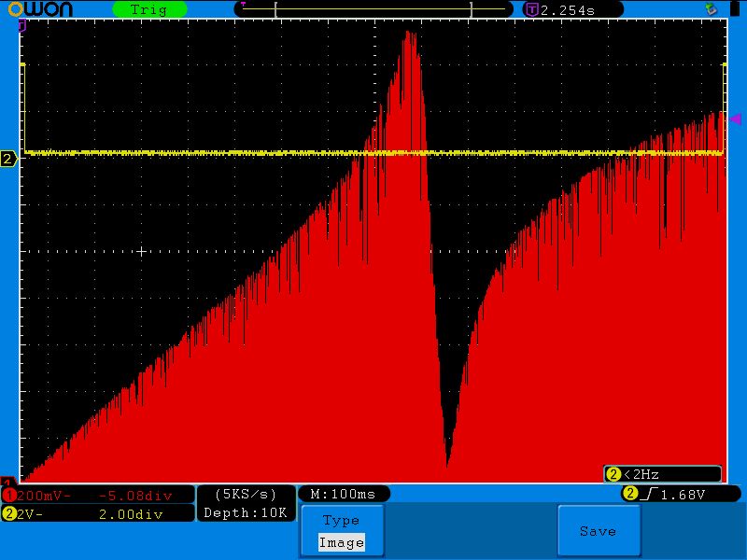Screen dimensions: 747x560
Task: Click the M:100ms timebase readout
Action: pyautogui.click(x=343, y=494)
